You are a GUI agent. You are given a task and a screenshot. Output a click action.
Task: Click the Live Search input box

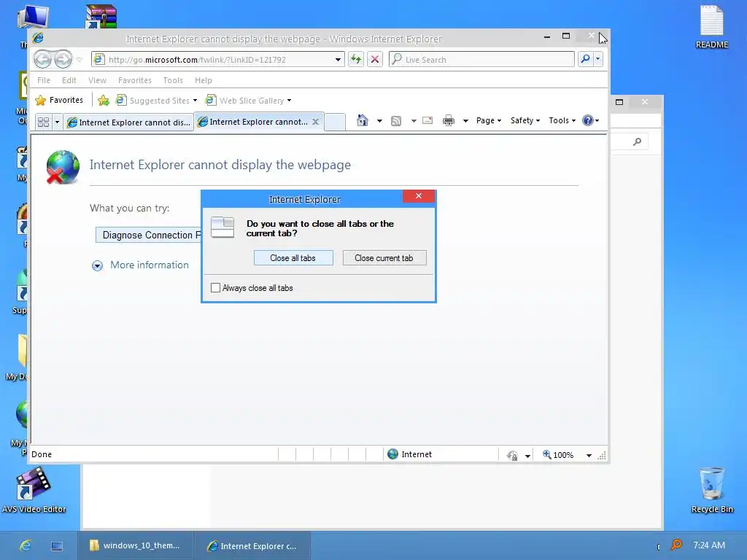[481, 60]
